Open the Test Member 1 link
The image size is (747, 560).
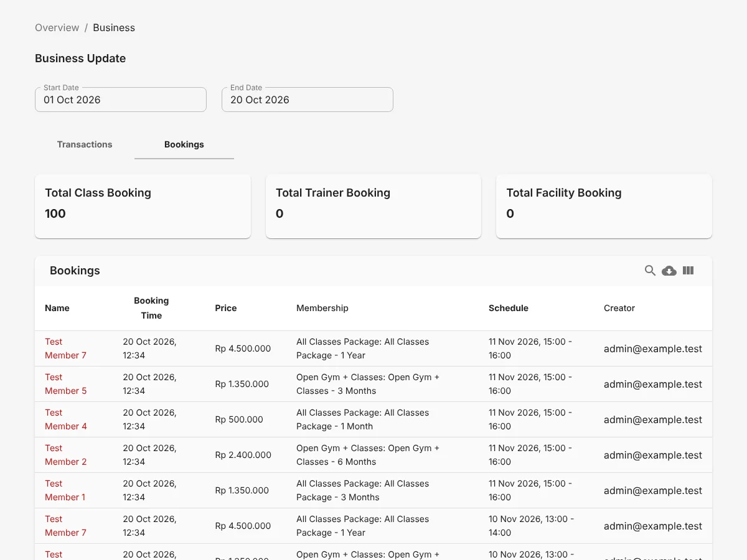point(65,490)
